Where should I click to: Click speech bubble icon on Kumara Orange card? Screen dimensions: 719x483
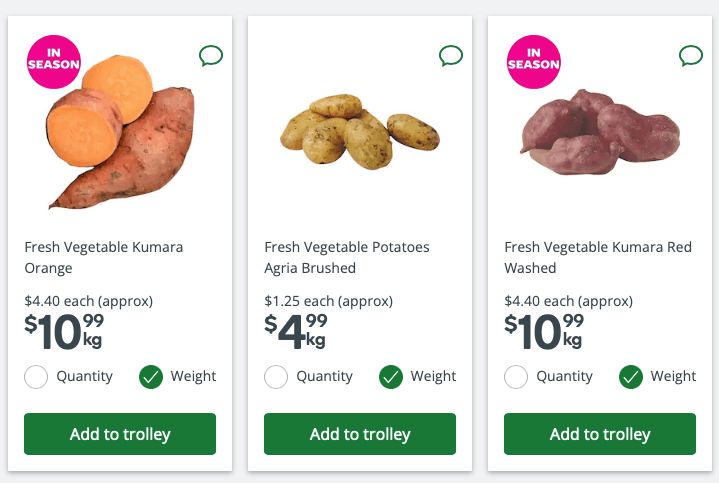(211, 55)
